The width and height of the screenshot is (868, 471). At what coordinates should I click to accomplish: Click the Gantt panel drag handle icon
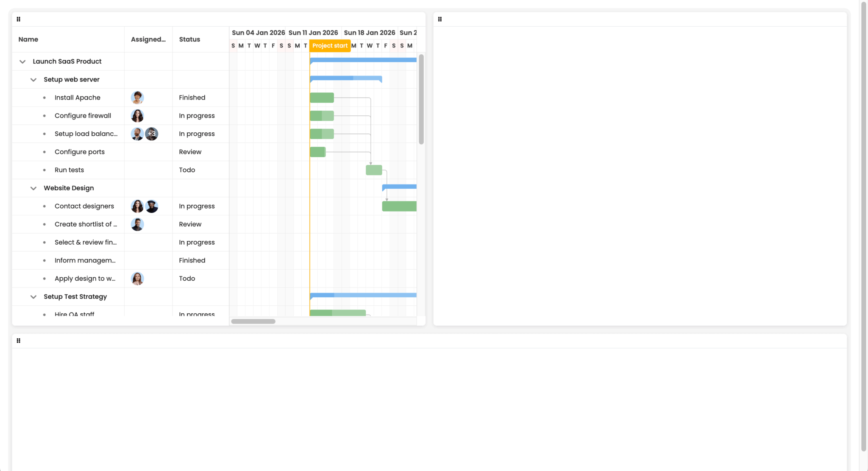tap(18, 19)
